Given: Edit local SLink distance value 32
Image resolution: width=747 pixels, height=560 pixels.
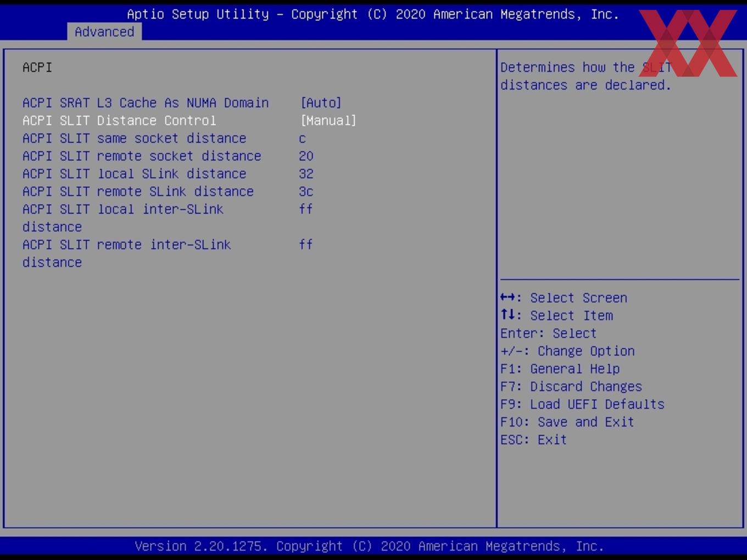Looking at the screenshot, I should pyautogui.click(x=306, y=173).
